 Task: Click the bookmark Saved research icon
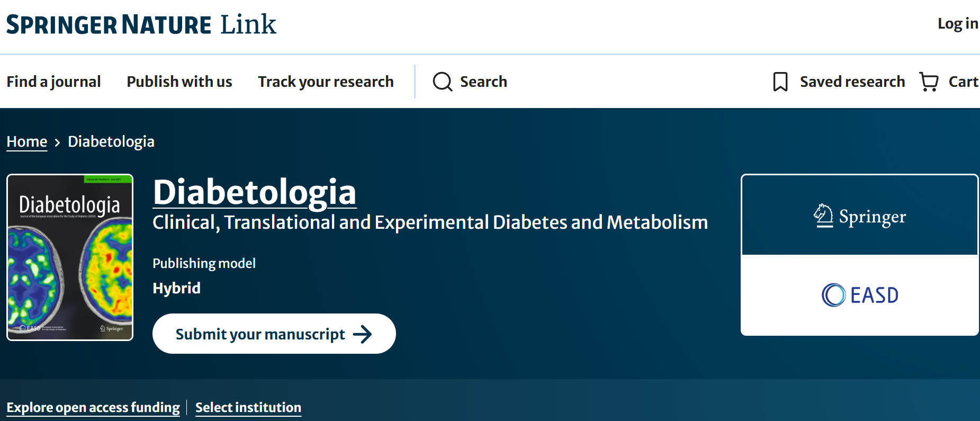pyautogui.click(x=780, y=82)
